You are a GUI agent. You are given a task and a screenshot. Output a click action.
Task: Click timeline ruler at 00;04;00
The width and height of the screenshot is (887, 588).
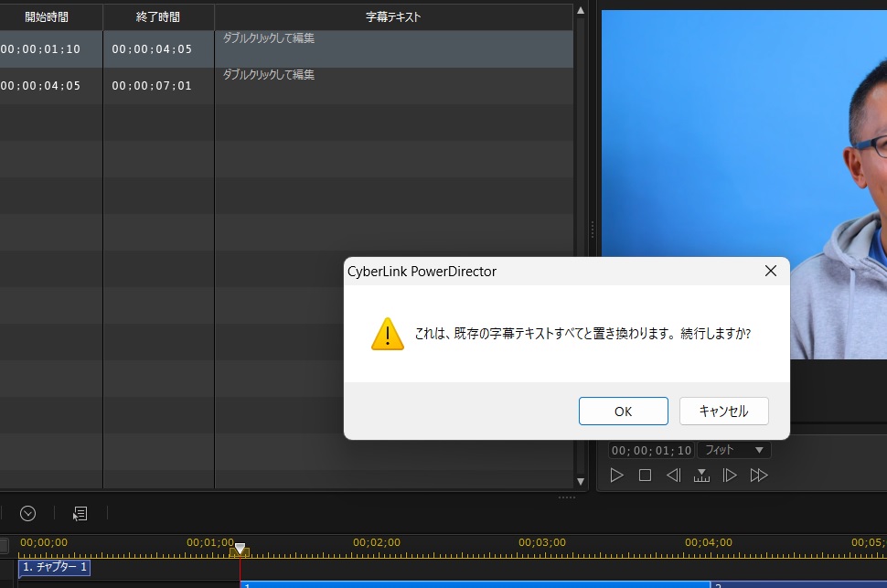pos(709,542)
